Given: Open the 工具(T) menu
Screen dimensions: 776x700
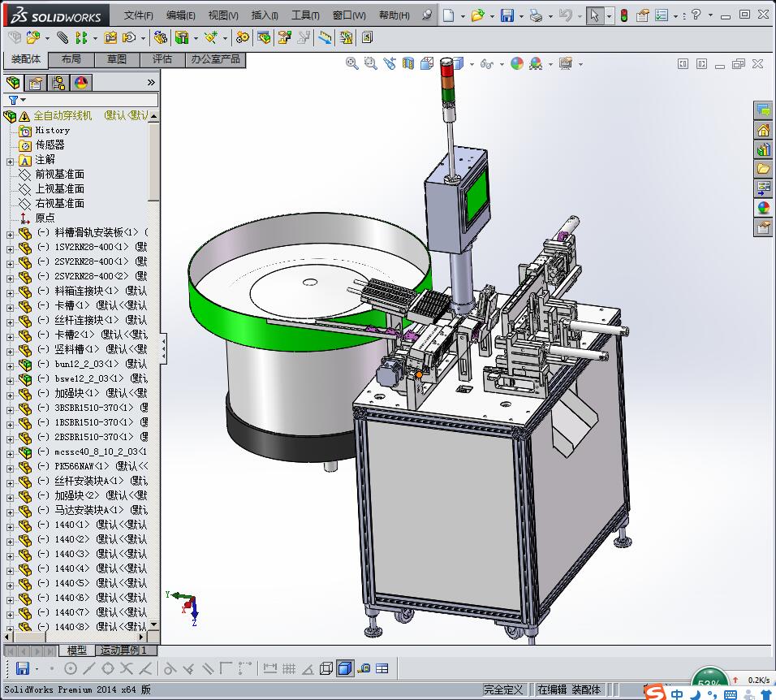Looking at the screenshot, I should pos(305,15).
